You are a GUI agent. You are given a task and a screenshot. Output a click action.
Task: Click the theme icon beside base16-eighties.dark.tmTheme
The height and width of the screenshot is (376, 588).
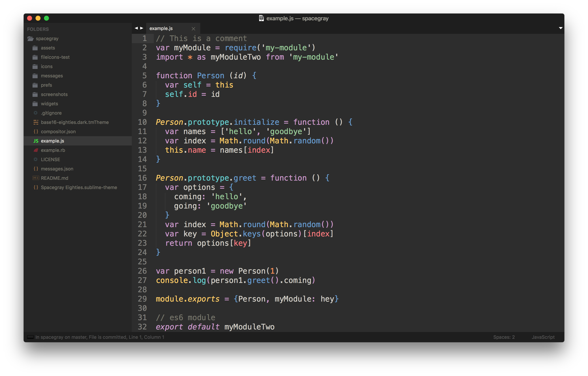click(36, 122)
